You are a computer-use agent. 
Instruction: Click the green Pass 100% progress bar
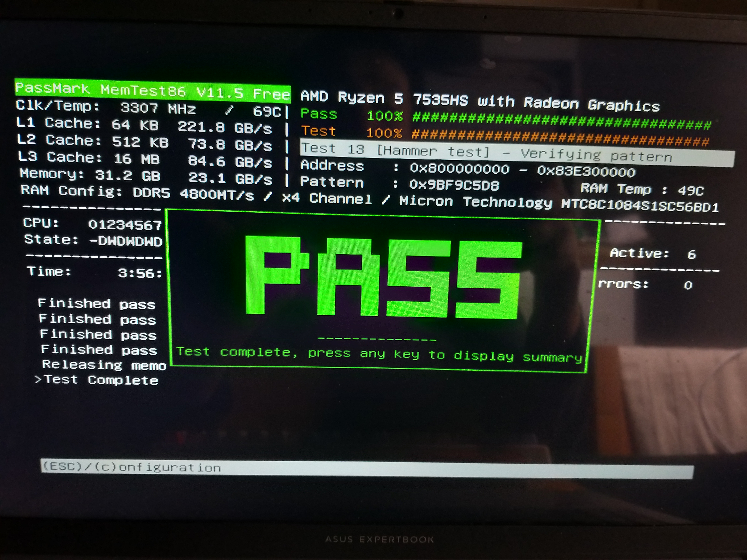561,121
